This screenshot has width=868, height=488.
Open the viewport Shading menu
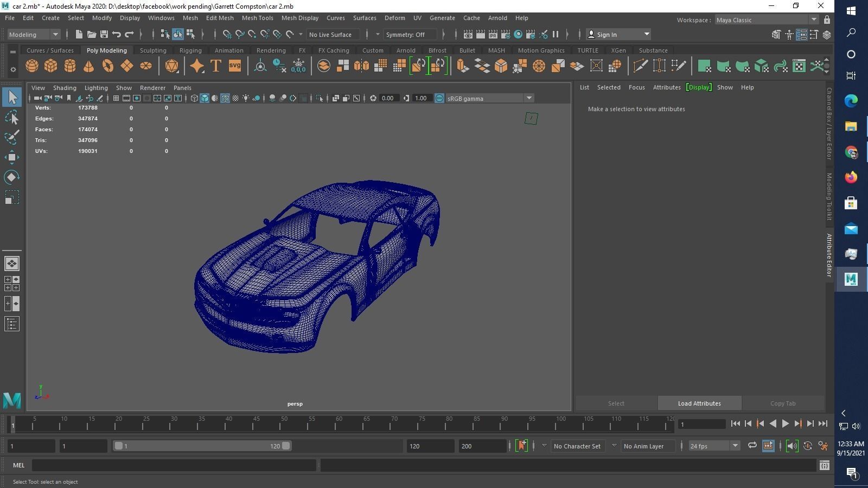[x=65, y=87]
